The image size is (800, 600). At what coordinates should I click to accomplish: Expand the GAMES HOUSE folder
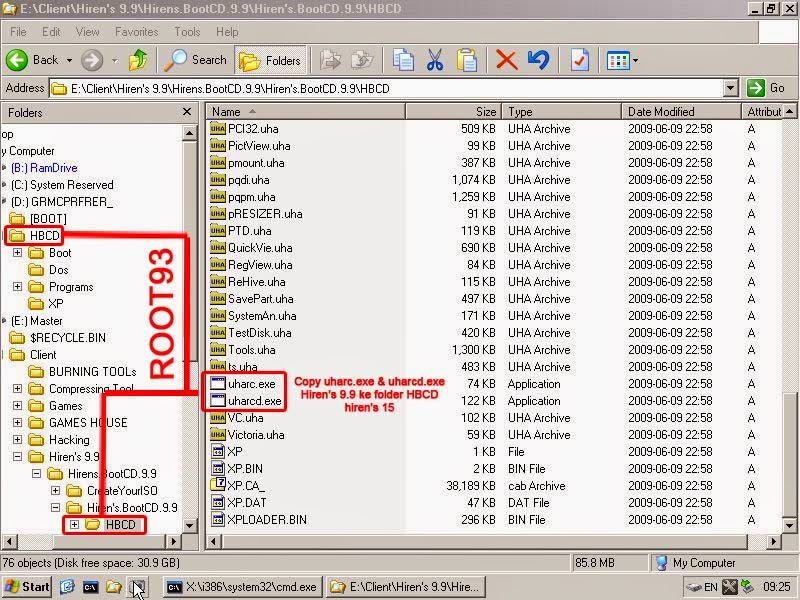pos(17,423)
